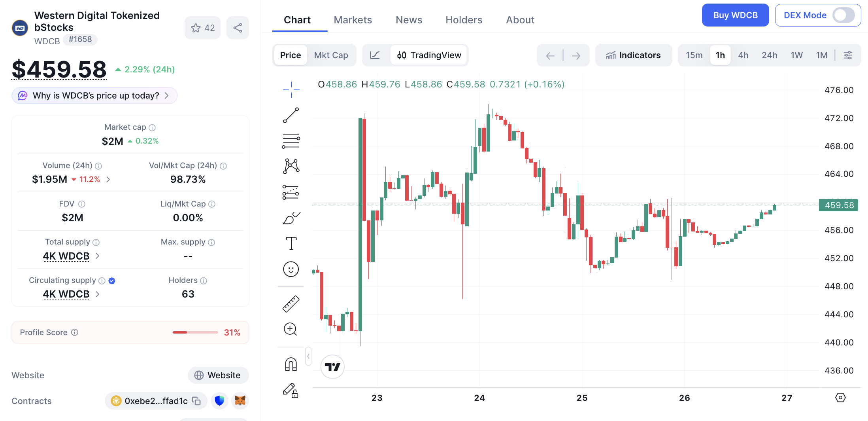Expand the Total supply chevron
Image resolution: width=868 pixels, height=421 pixels.
(x=98, y=256)
